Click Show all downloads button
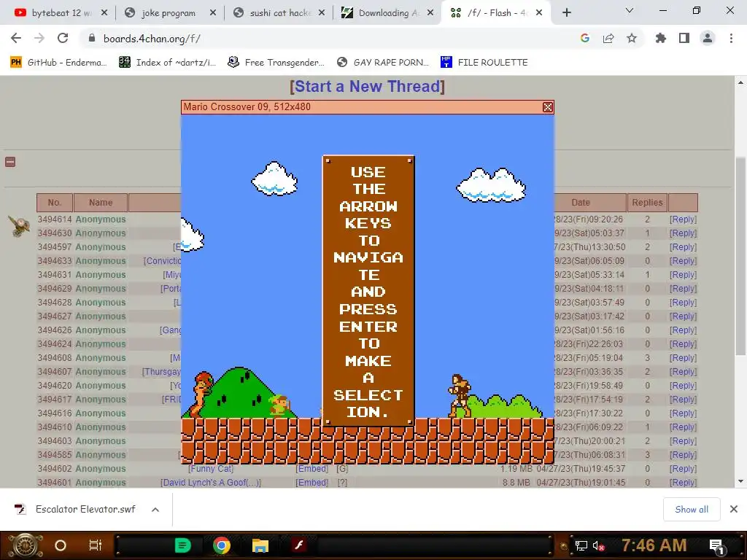Viewport: 747px width, 560px height. click(692, 510)
